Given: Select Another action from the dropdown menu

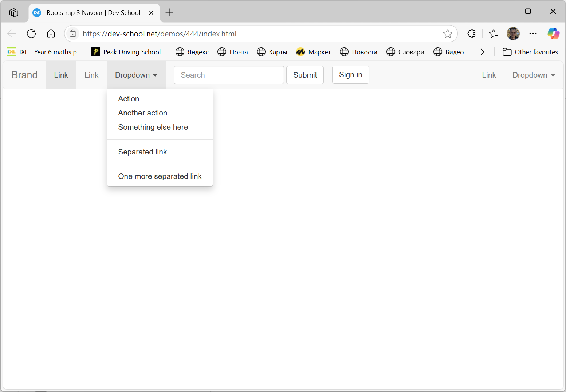Looking at the screenshot, I should point(142,113).
